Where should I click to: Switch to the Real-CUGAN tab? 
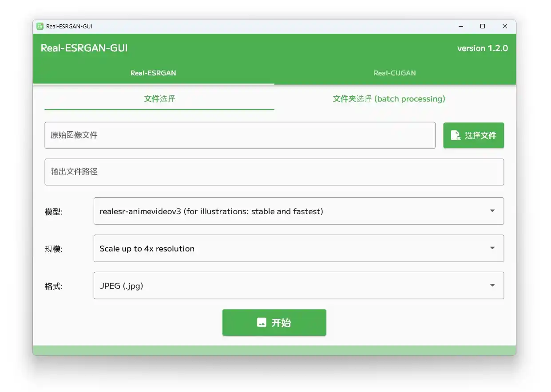(x=395, y=73)
